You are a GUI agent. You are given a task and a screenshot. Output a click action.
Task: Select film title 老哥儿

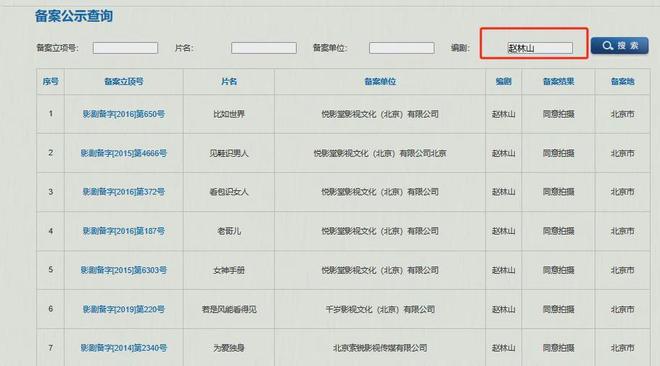[229, 231]
